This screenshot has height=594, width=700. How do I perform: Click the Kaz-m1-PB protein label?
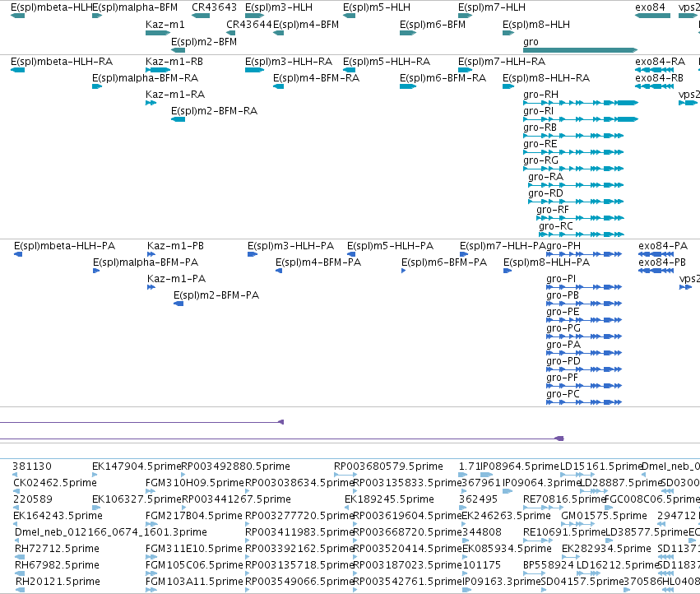point(175,246)
